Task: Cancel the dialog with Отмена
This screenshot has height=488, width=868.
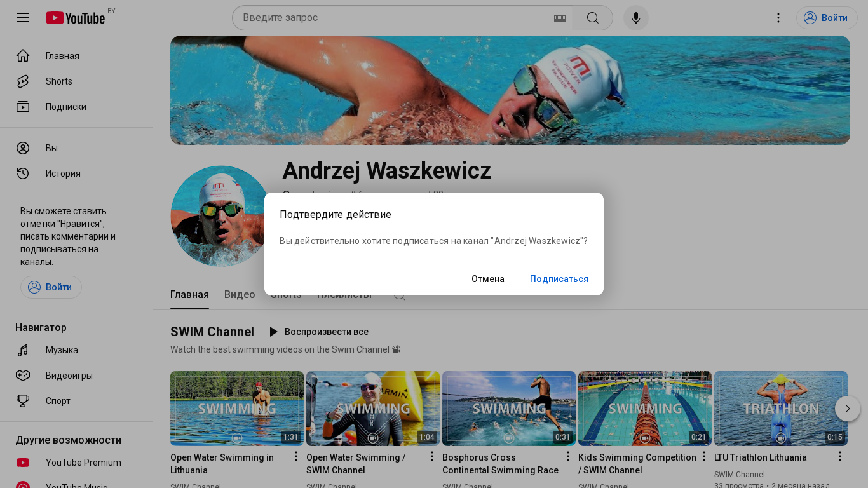Action: (x=488, y=279)
